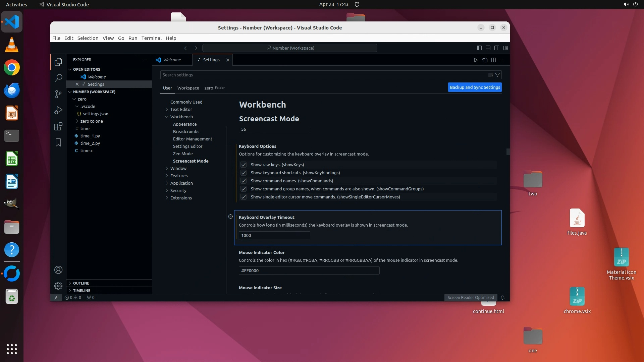Open Run and Debug view icon
The width and height of the screenshot is (644, 362).
[58, 110]
